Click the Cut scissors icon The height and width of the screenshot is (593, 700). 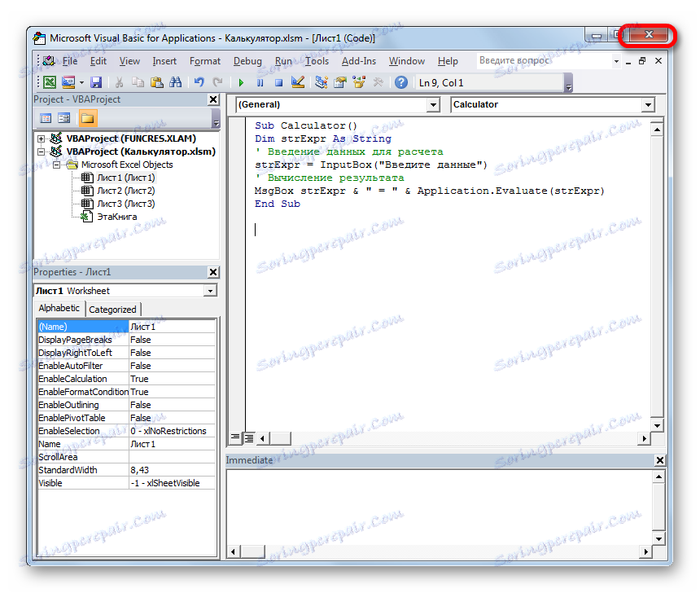(119, 82)
